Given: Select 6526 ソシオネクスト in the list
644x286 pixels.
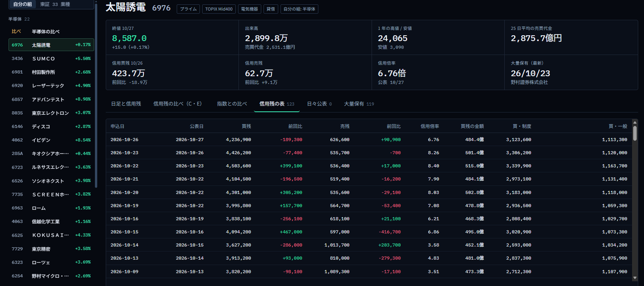Looking at the screenshot, I should click(51, 181).
